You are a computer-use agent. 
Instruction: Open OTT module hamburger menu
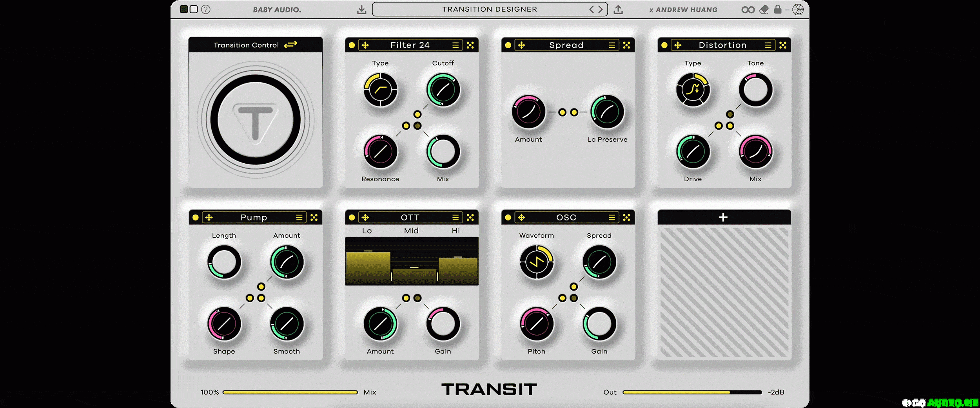click(x=456, y=217)
